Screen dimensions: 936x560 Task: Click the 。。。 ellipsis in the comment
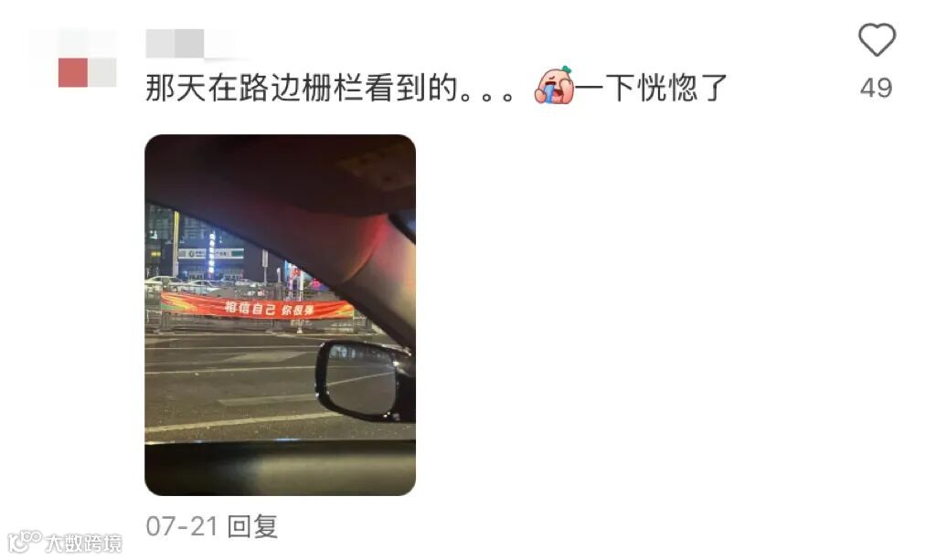click(486, 95)
